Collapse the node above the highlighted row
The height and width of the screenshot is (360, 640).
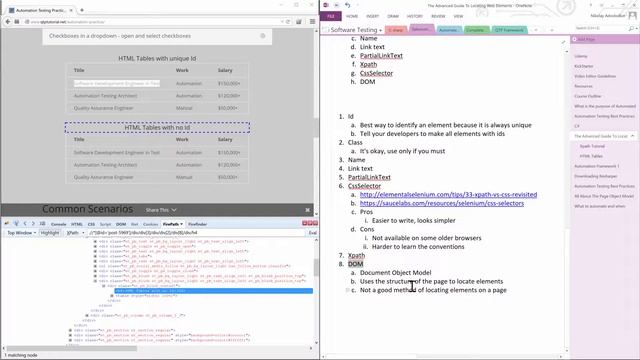tap(104, 286)
